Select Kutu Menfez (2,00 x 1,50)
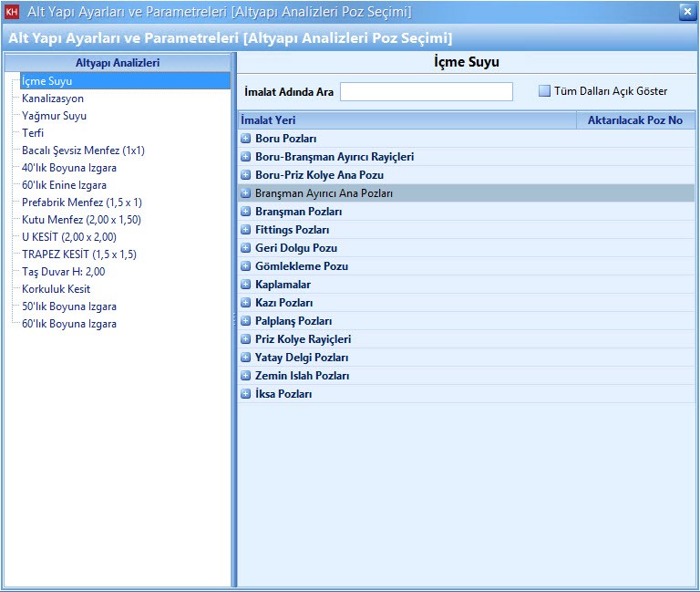700x592 pixels. click(81, 220)
